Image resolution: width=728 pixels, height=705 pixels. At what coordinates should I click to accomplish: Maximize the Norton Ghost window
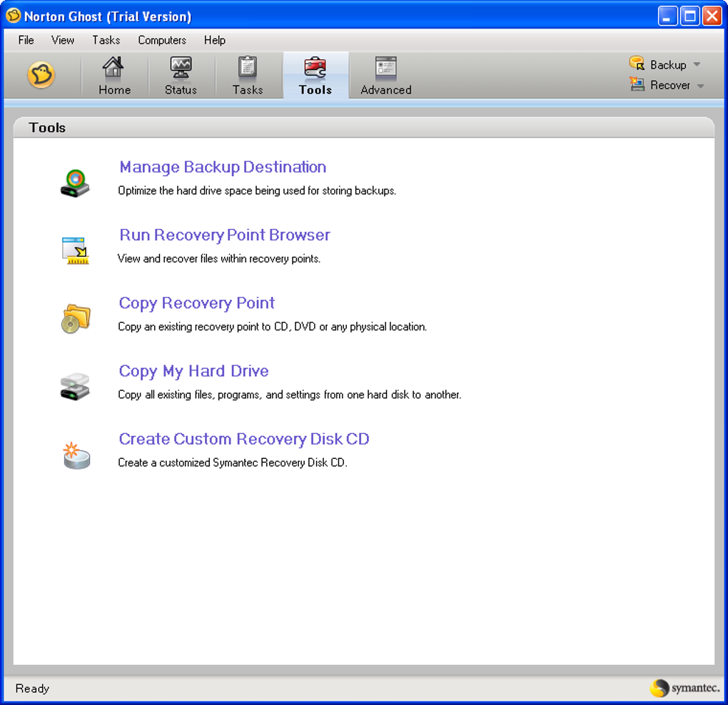pyautogui.click(x=690, y=16)
